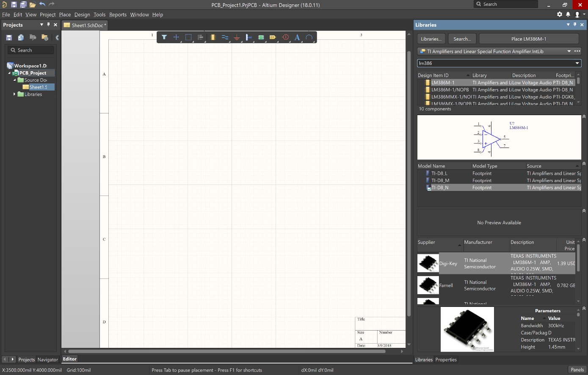The height and width of the screenshot is (375, 588).
Task: Click the Place LM386M-1 button
Action: coord(529,39)
